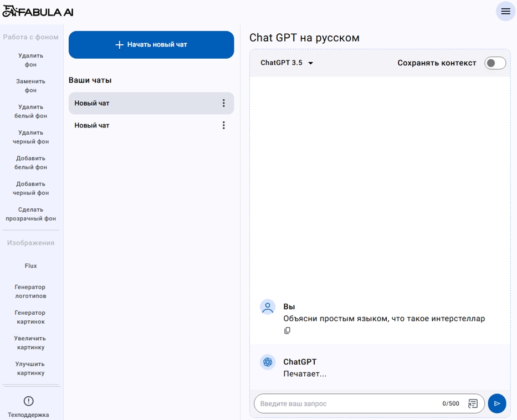Click the send message arrow button

(x=497, y=403)
